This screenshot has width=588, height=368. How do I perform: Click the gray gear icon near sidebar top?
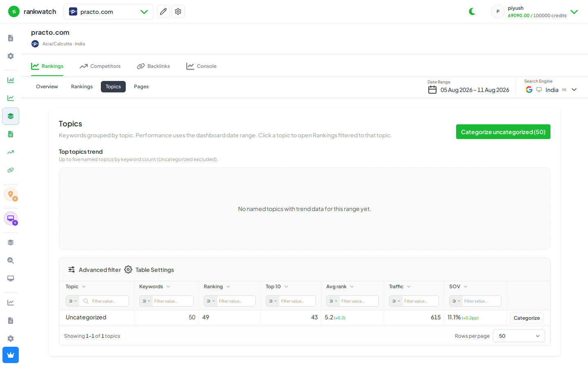tap(11, 56)
